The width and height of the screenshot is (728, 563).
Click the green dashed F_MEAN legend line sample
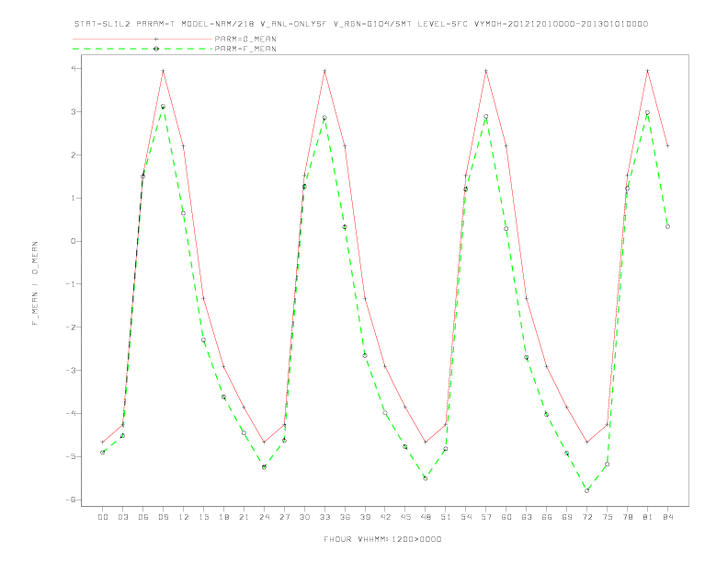click(x=142, y=49)
